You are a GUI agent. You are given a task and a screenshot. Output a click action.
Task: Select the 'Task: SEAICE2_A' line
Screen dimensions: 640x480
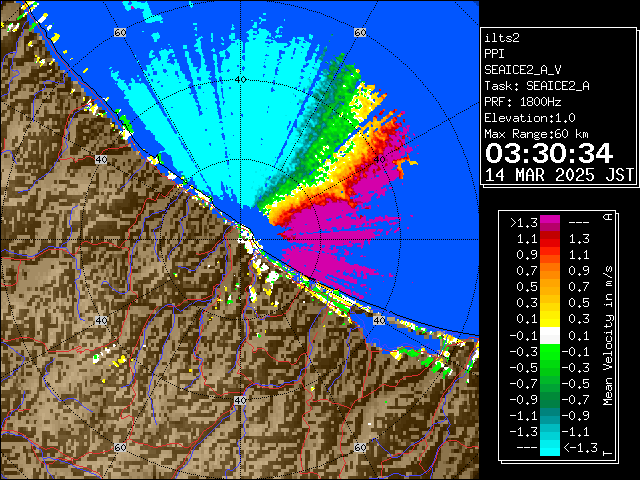537,86
